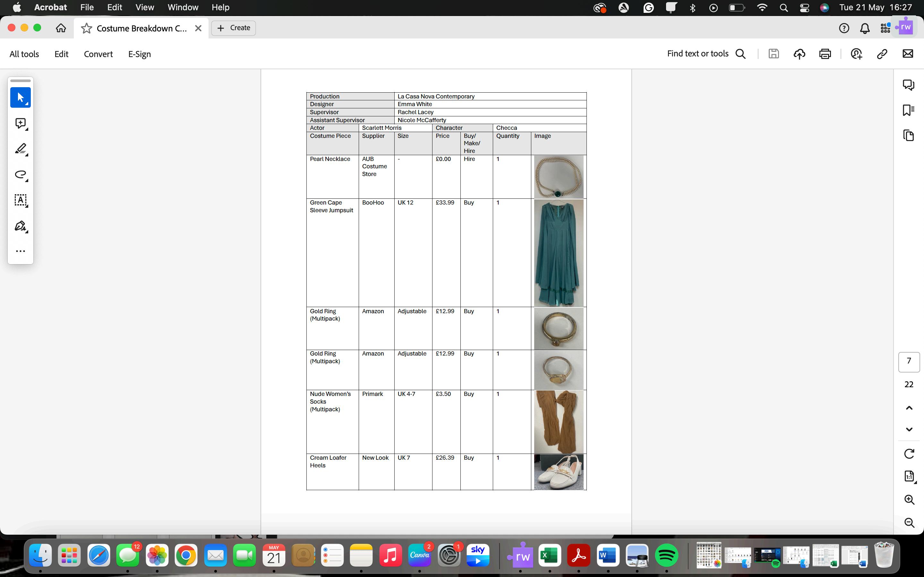Open All tools panel
The height and width of the screenshot is (577, 924).
24,54
